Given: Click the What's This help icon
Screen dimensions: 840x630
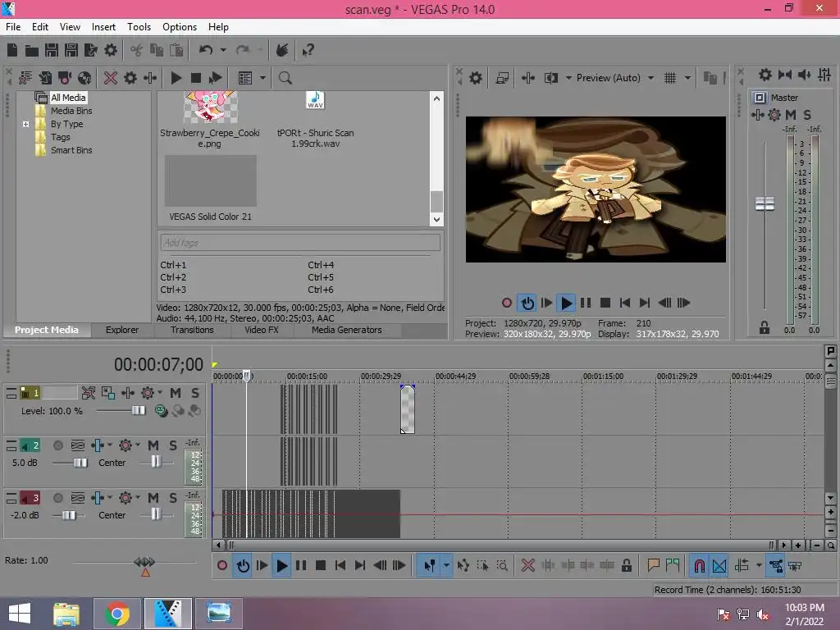Looking at the screenshot, I should tap(308, 50).
